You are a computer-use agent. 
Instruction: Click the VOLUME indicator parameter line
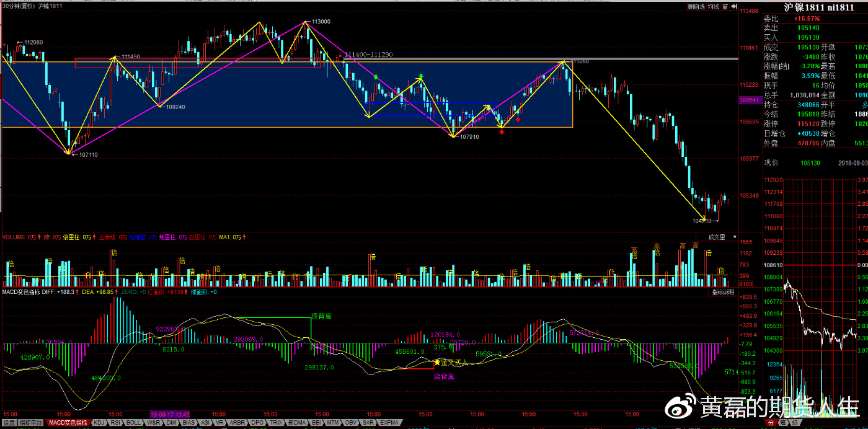point(124,237)
